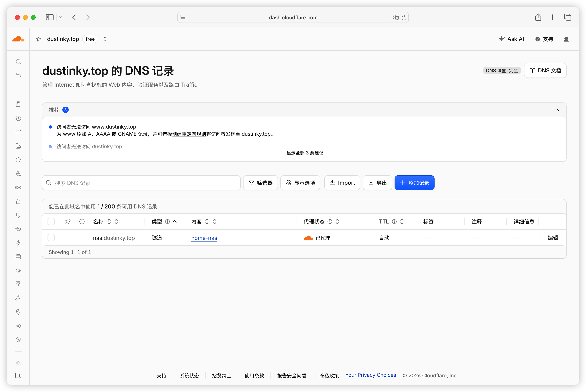Viewport: 586px width, 392px height.
Task: Open 显示选项 display options
Action: tap(300, 183)
